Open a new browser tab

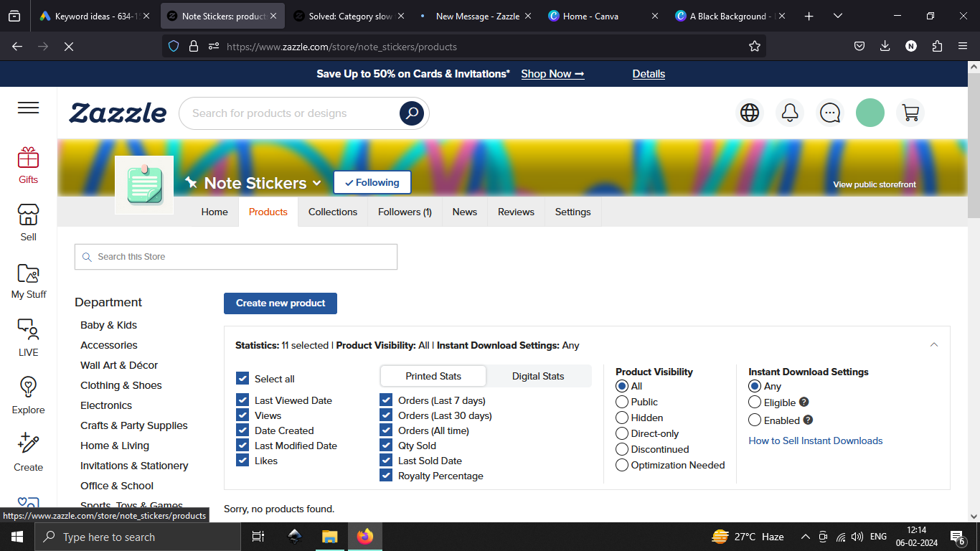pyautogui.click(x=809, y=16)
